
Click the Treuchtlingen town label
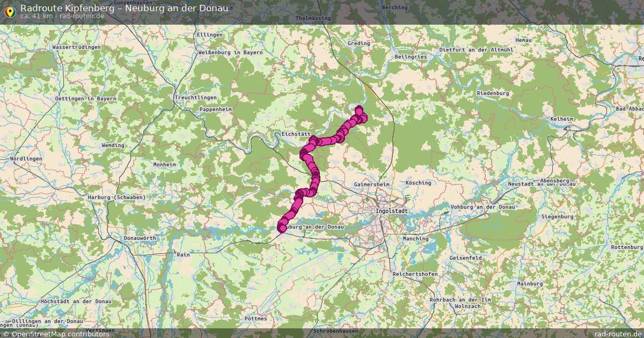(x=196, y=98)
